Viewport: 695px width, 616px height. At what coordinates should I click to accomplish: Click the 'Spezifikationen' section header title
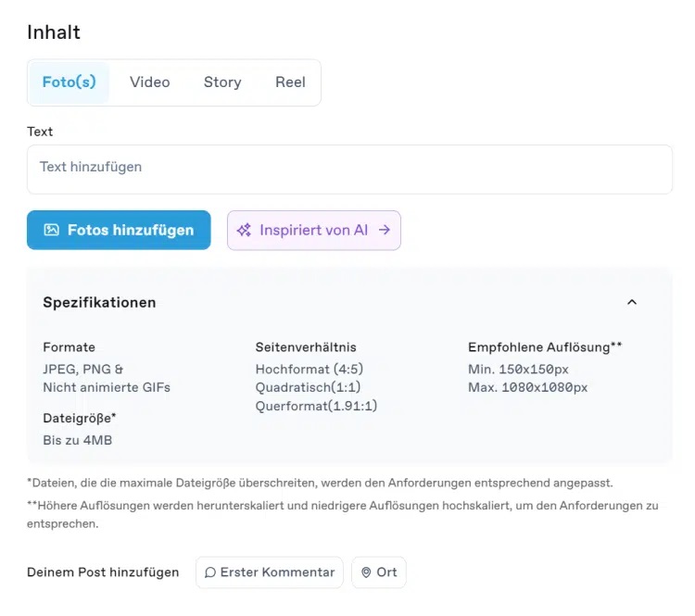tap(99, 302)
